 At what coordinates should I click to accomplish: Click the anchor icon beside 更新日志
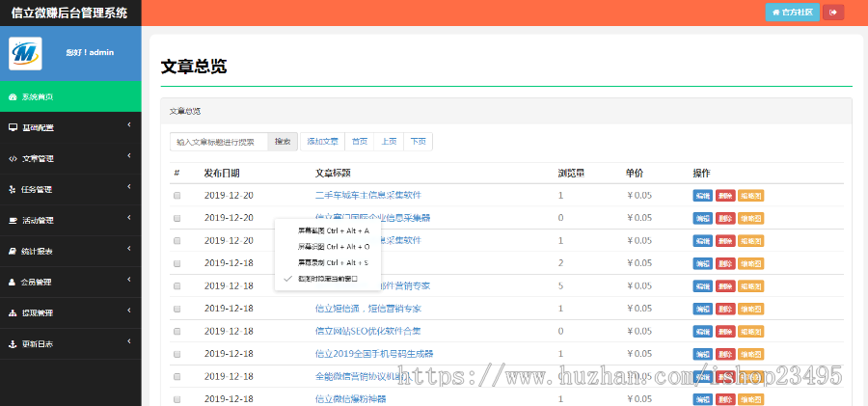pos(13,344)
